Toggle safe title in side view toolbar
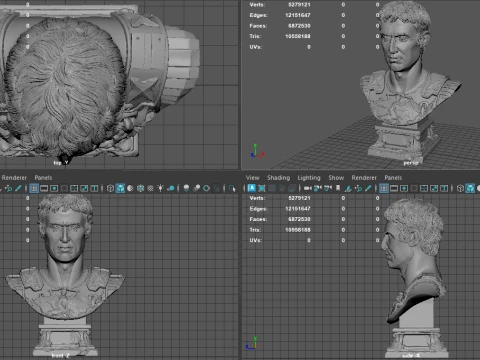 pos(444,189)
